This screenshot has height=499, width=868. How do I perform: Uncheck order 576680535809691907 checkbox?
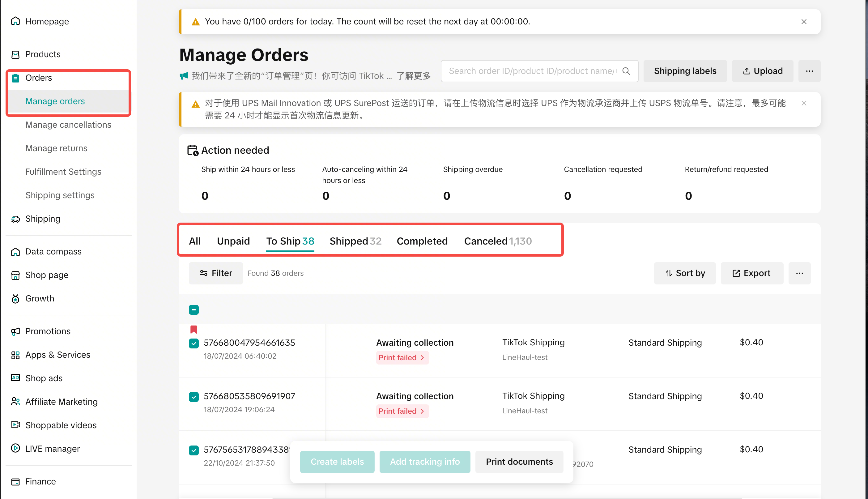(x=194, y=397)
